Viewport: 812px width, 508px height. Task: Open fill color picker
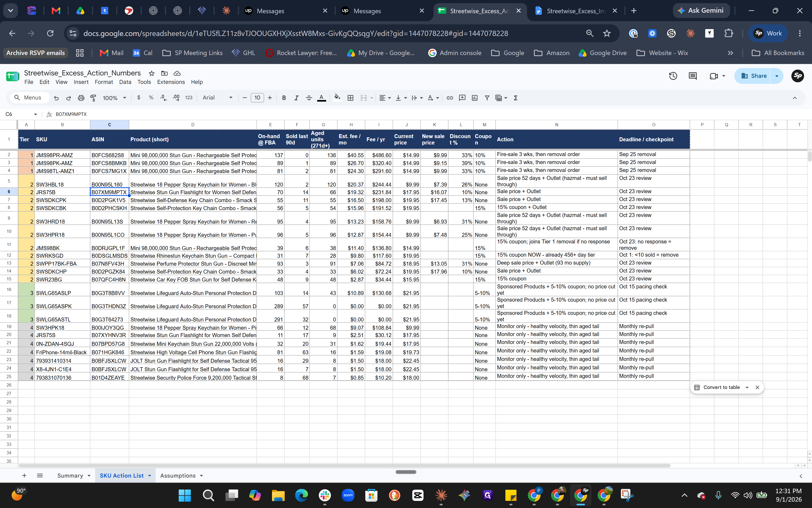click(337, 98)
